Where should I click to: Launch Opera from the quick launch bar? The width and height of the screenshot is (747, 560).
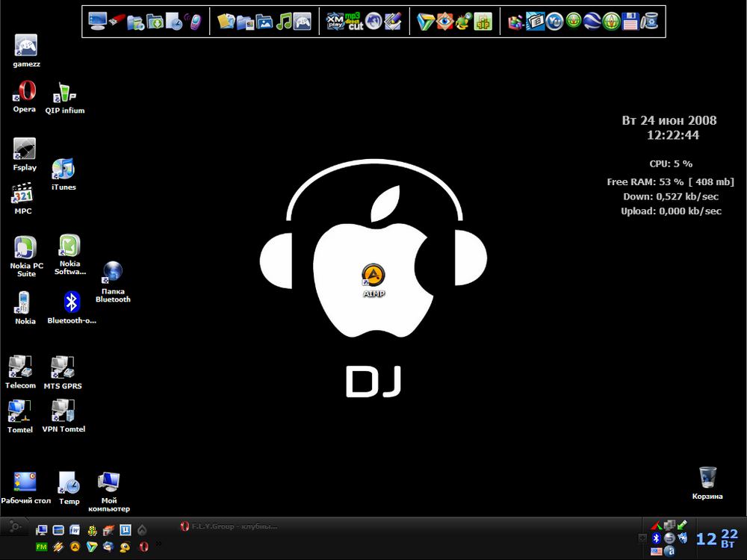(x=143, y=547)
